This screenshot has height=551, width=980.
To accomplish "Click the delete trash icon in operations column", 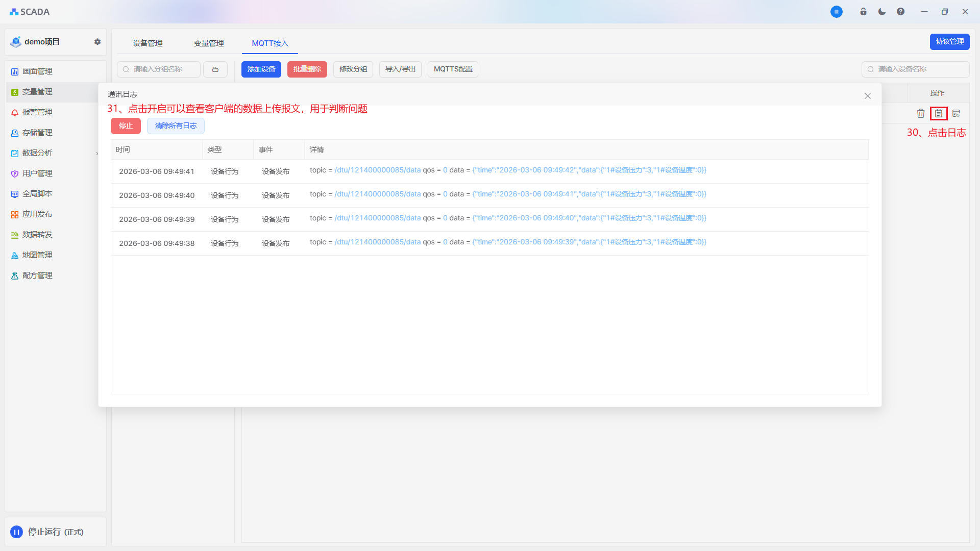I will tap(920, 113).
